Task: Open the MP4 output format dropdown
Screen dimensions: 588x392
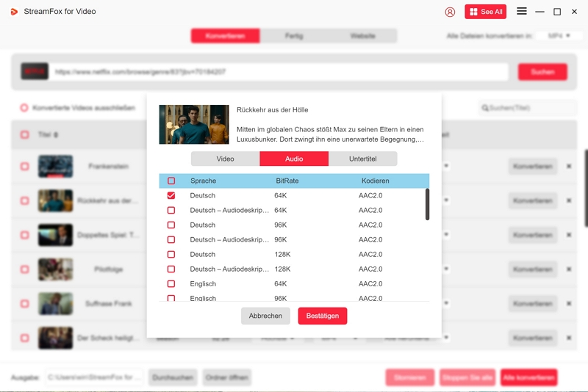Action: (x=559, y=36)
